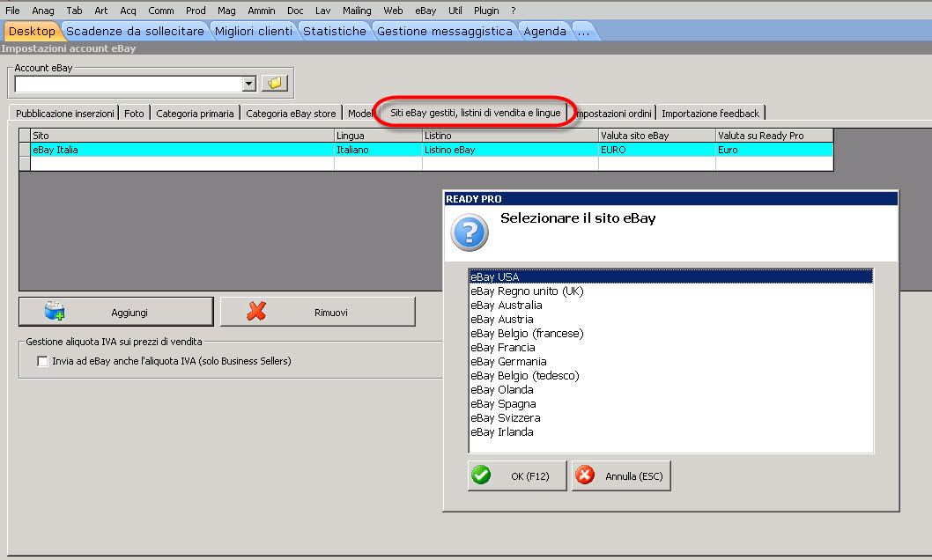The width and height of the screenshot is (932, 560).
Task: Confirm with OK (F12) button
Action: point(517,475)
